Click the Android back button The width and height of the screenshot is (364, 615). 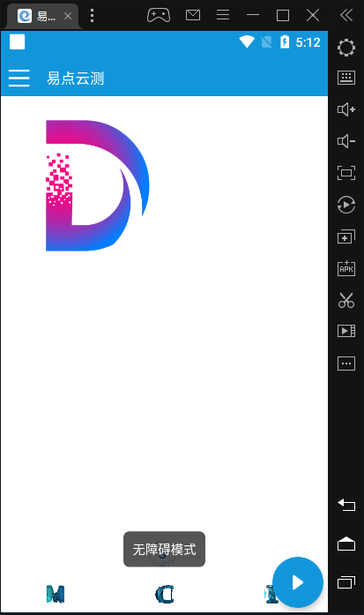[x=346, y=505]
